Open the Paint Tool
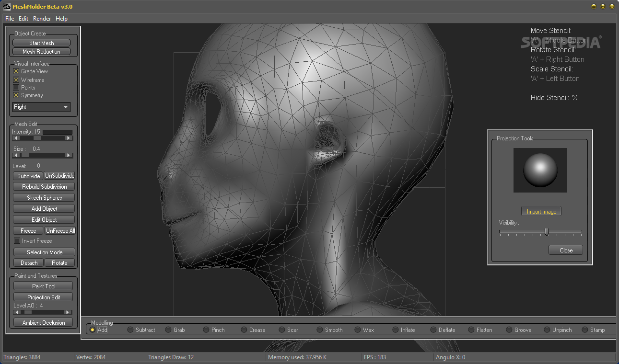 [44, 286]
